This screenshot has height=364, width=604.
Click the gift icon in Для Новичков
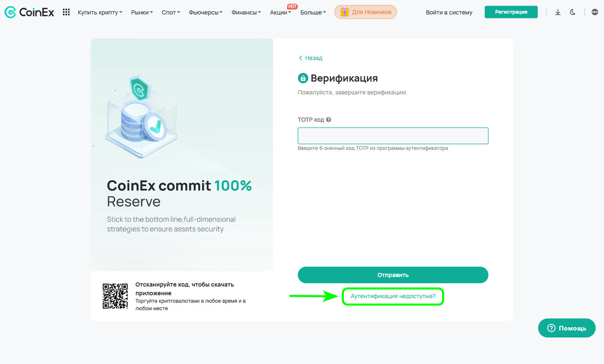click(345, 12)
